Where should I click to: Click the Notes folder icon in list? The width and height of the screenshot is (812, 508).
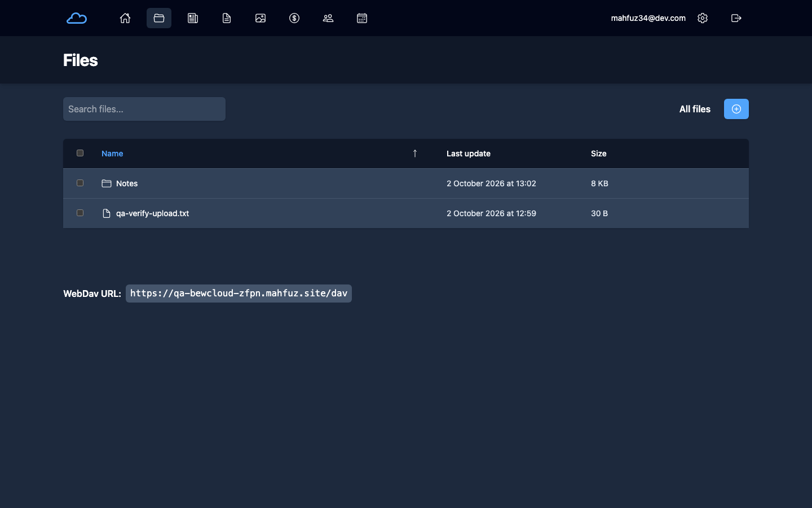(x=107, y=183)
